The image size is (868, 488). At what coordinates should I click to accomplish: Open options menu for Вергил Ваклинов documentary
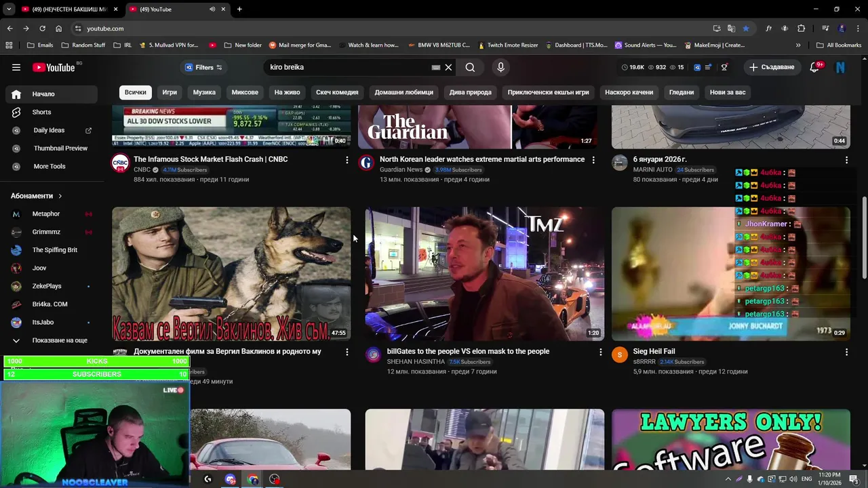click(x=347, y=352)
